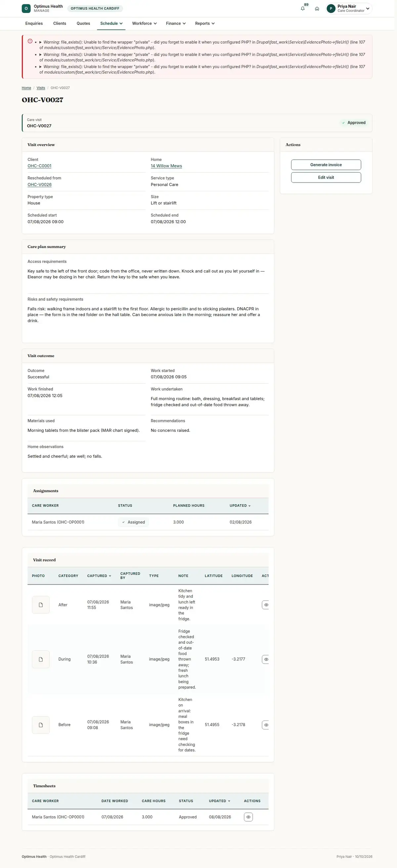Viewport: 397px width, 868px height.
Task: View the After visit record entry
Action: coord(266,605)
